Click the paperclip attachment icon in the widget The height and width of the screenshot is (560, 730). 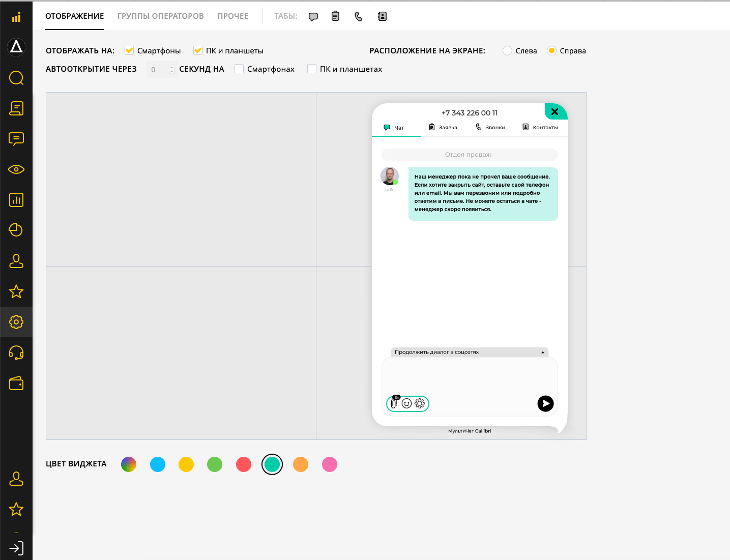[x=394, y=403]
